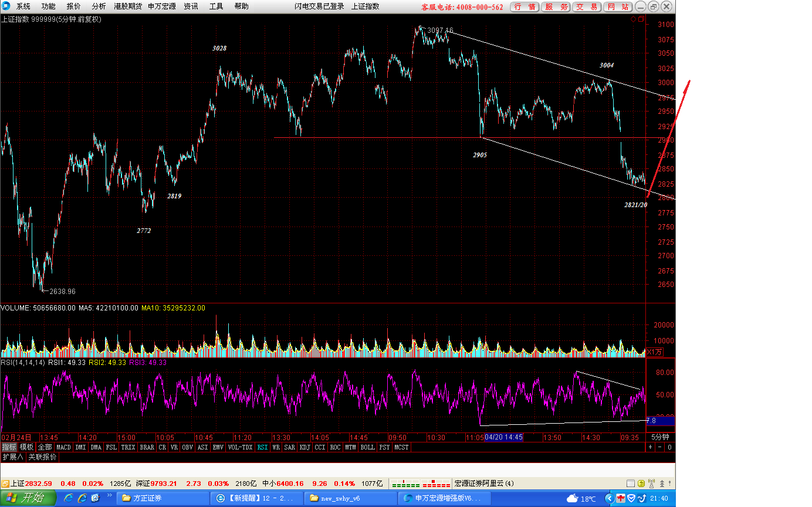Click the 上证 index value 2832.59
The image size is (812, 507).
tap(39, 484)
